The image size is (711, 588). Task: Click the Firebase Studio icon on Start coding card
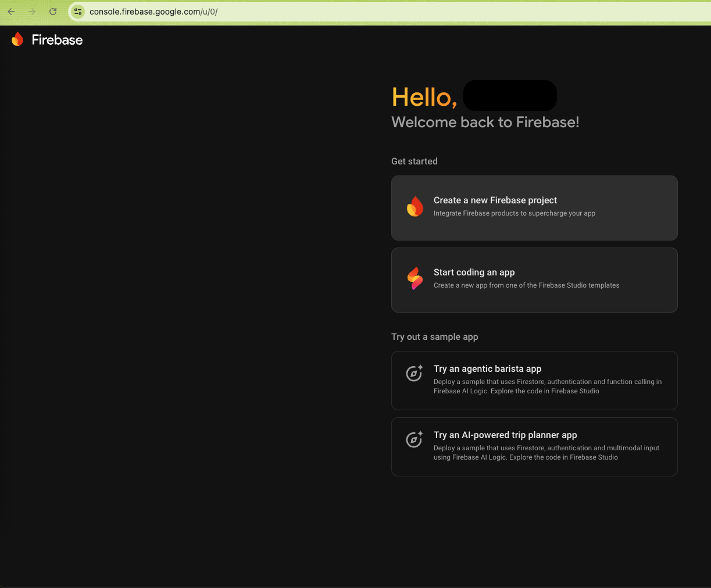point(415,279)
